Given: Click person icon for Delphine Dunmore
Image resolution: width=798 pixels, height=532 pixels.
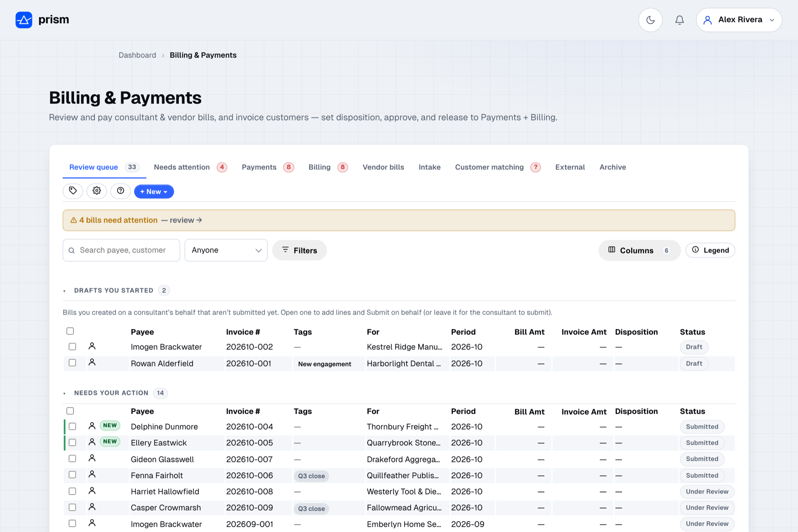Looking at the screenshot, I should click(92, 426).
